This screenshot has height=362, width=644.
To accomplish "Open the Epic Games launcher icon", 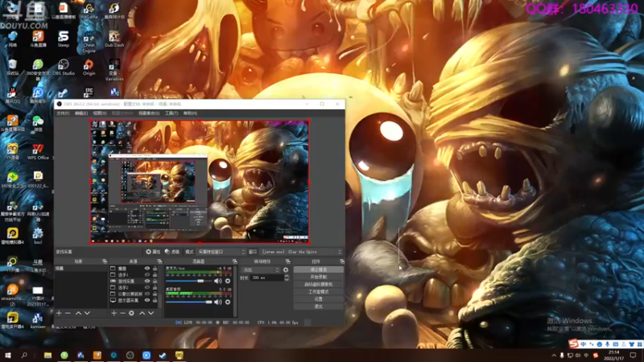I will click(x=89, y=92).
